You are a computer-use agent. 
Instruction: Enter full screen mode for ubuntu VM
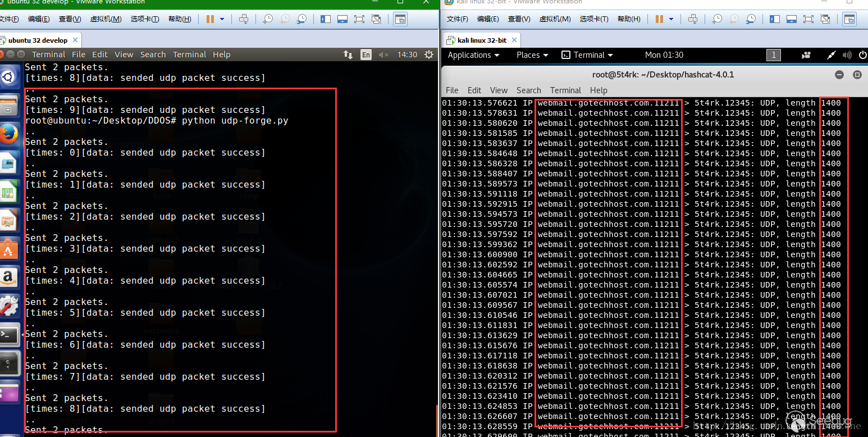[x=359, y=19]
